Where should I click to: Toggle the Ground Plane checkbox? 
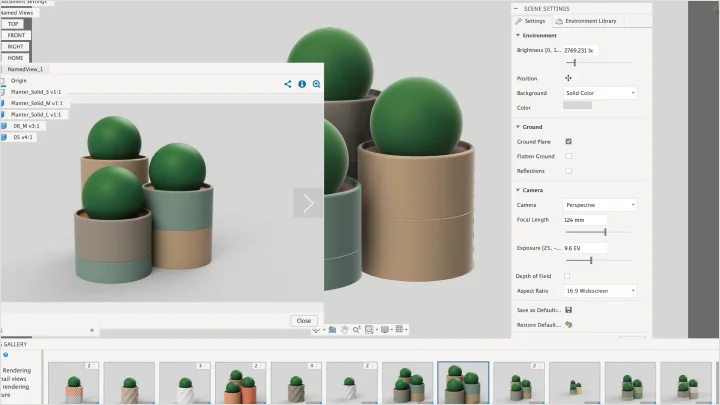568,141
